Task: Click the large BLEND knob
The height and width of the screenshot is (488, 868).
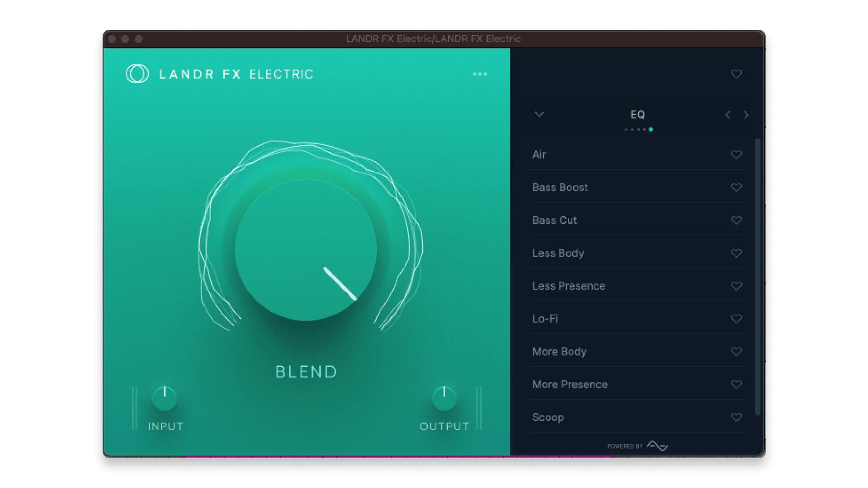Action: 306,250
